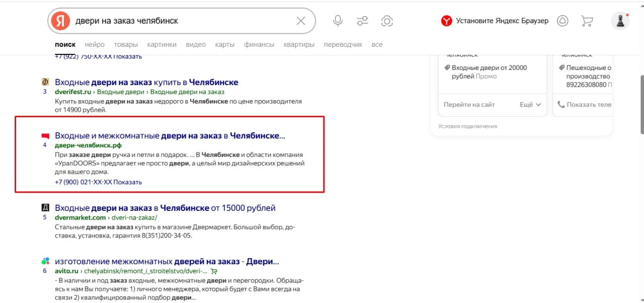
Task: Click snippet text по цене производителя от 14900
Action: pyautogui.click(x=178, y=105)
